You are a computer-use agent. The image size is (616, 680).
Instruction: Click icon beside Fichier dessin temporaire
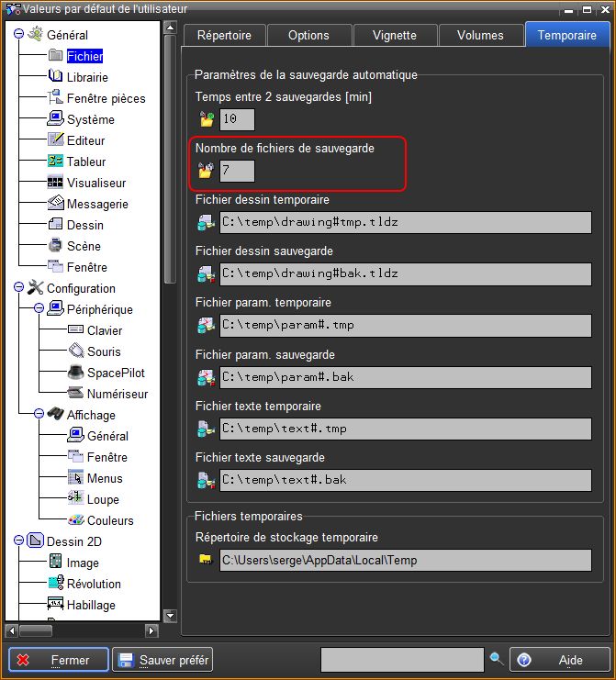coord(206,222)
